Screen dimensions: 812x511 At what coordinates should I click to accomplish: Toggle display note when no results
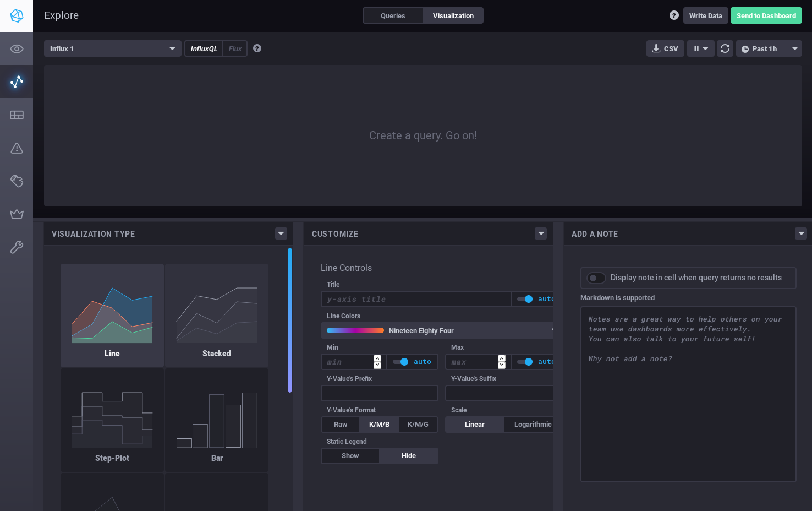(596, 278)
